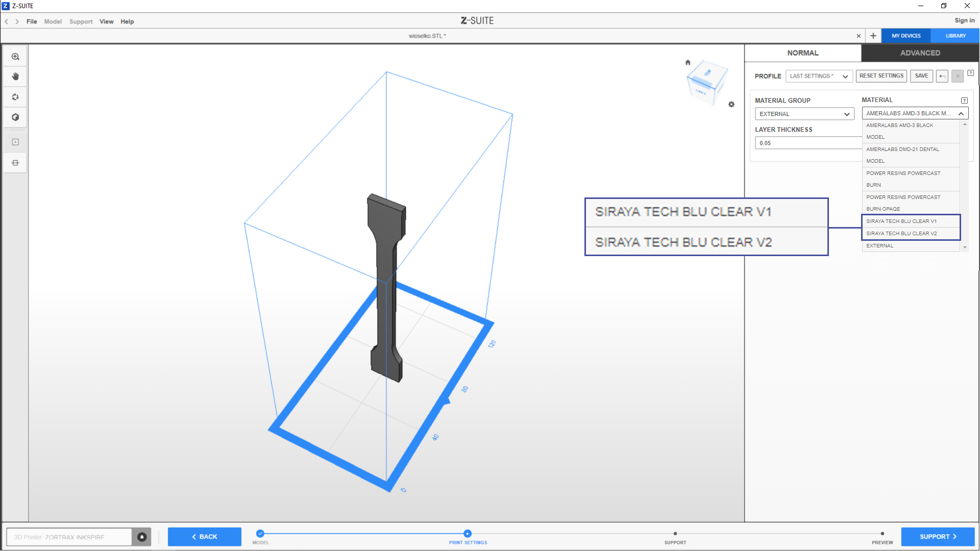Click the printer selection round icon

(x=142, y=537)
